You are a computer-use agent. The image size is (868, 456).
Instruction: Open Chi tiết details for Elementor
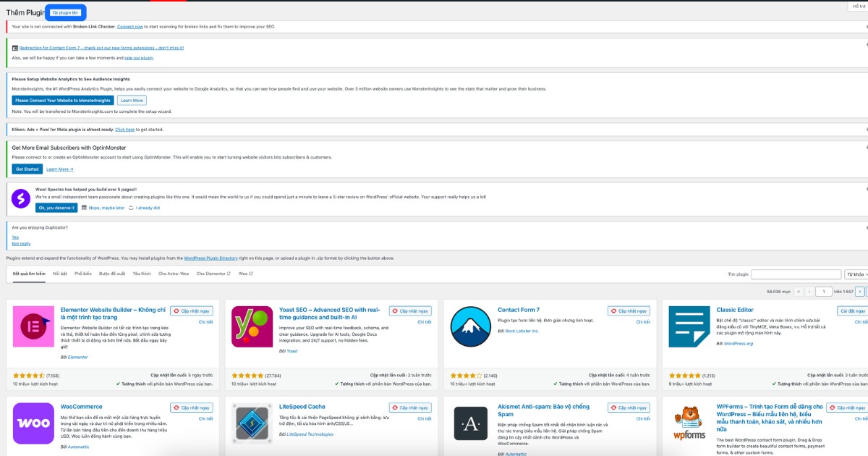pyautogui.click(x=205, y=322)
